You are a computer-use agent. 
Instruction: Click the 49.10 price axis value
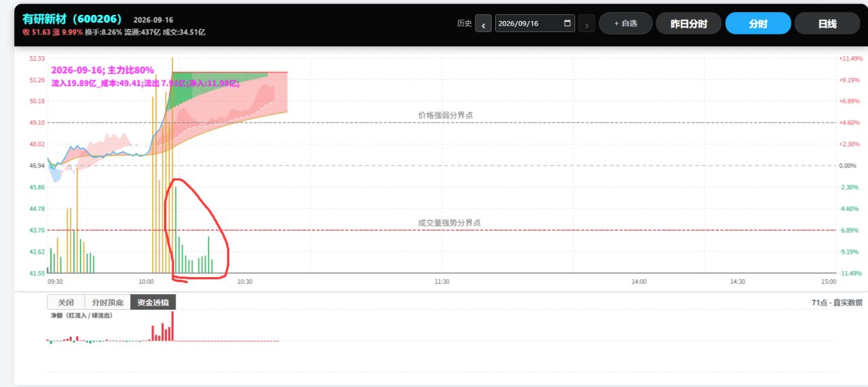(x=37, y=123)
